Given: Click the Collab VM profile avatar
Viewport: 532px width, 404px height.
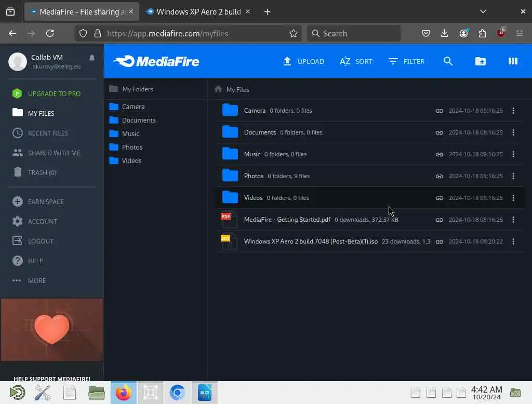Looking at the screenshot, I should 18,62.
